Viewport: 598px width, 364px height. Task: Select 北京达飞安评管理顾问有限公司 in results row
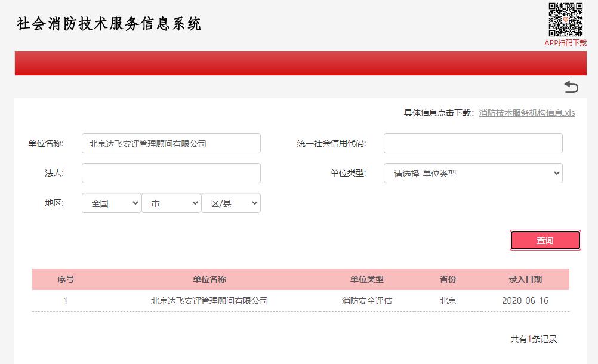pos(209,301)
